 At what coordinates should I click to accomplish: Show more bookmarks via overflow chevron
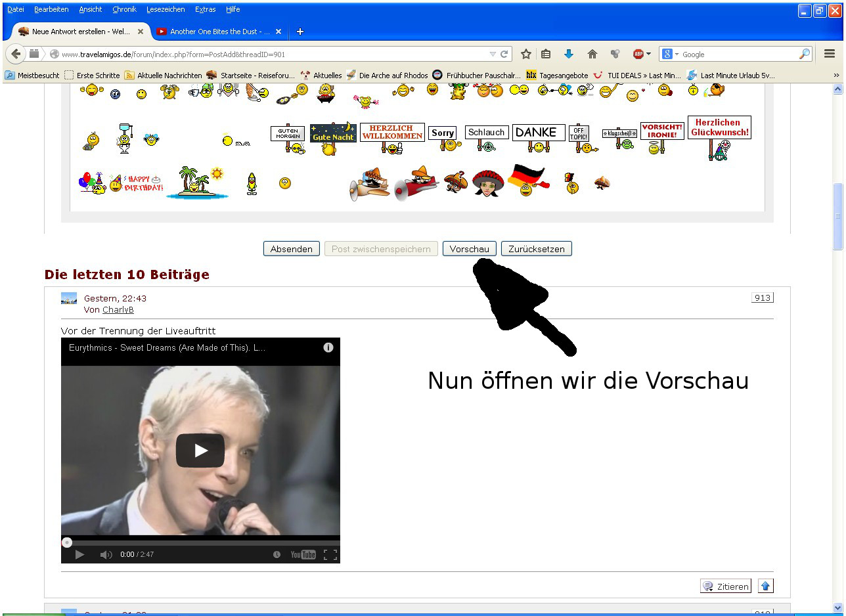(835, 76)
